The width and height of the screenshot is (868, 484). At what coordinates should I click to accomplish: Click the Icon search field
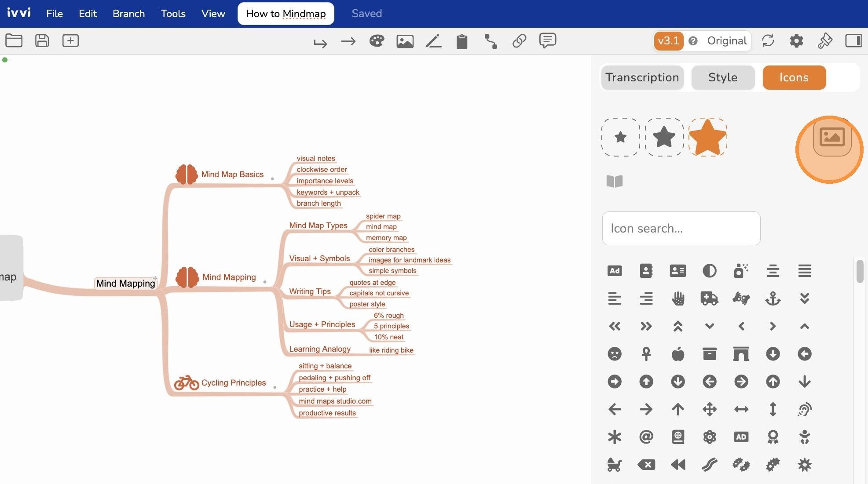pyautogui.click(x=681, y=229)
